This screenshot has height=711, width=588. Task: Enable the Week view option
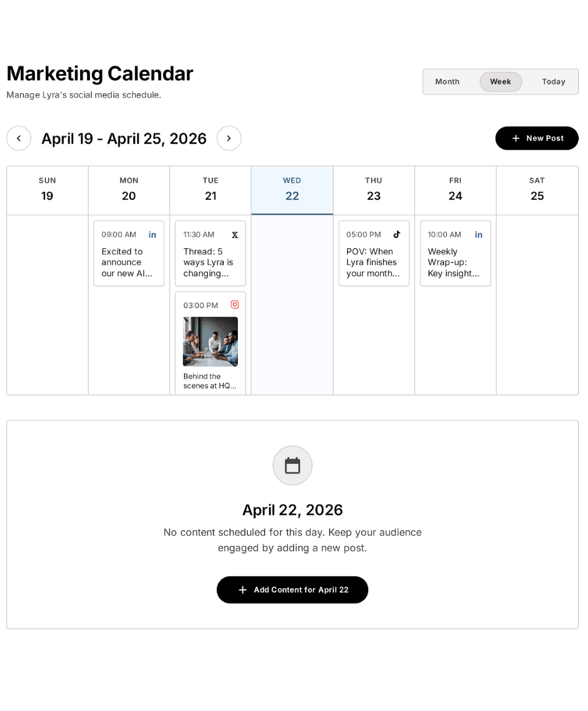point(500,82)
